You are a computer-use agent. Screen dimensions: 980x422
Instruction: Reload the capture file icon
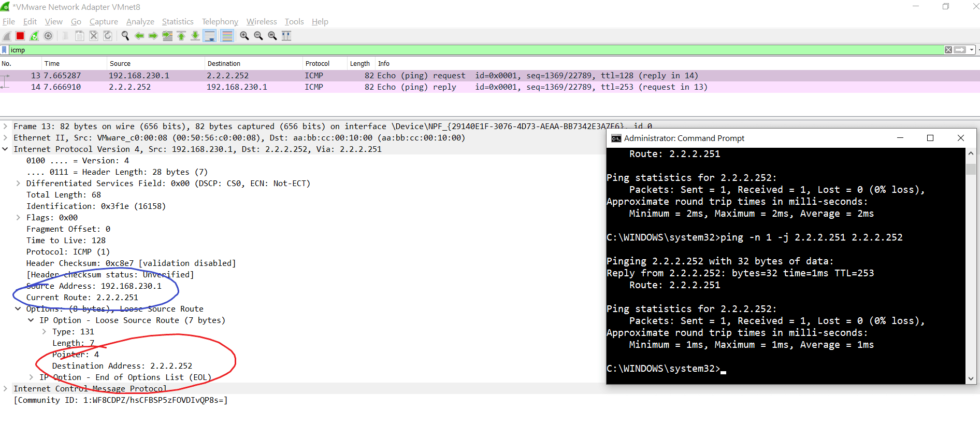(x=108, y=36)
